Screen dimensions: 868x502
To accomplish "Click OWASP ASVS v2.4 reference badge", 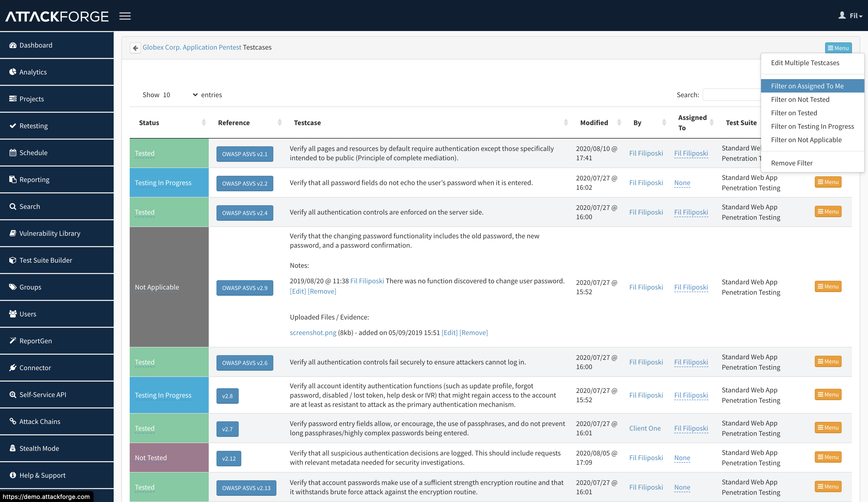I will point(245,213).
